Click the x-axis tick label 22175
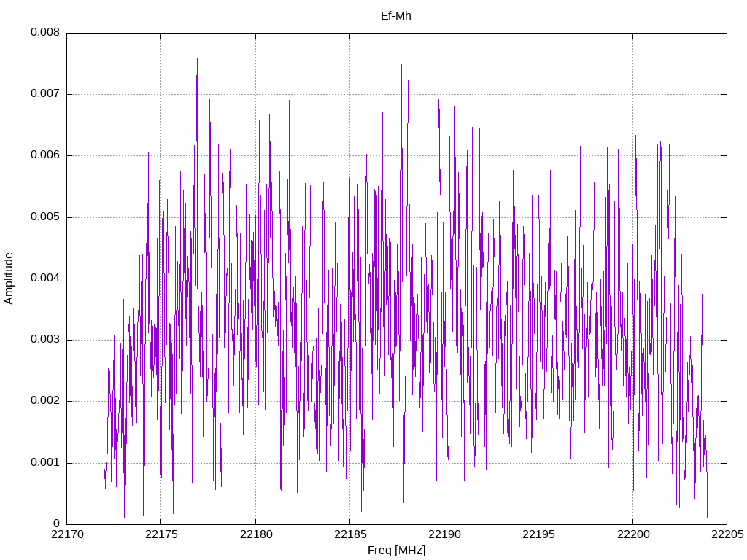This screenshot has height=560, width=747. (161, 534)
